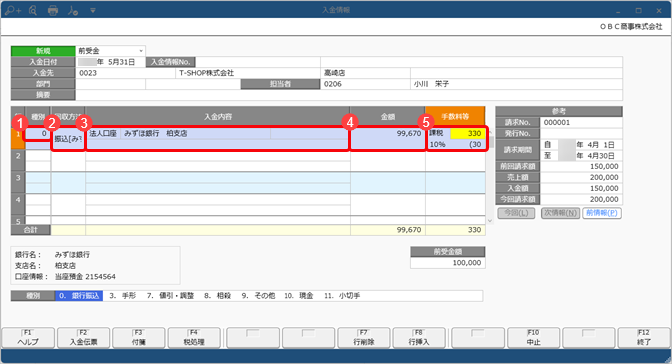The image size is (672, 364).
Task: Click the 口座情報 text 当座預金 2154564
Action: 85,277
